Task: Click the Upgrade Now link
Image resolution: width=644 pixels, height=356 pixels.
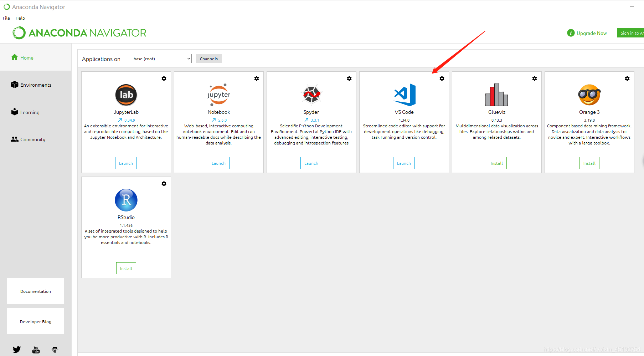Action: pyautogui.click(x=592, y=33)
